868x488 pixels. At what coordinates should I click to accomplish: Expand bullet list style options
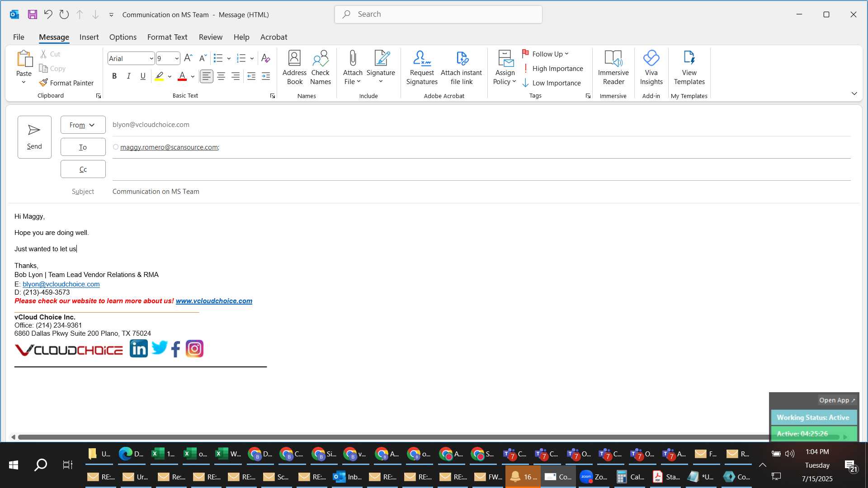coord(229,59)
